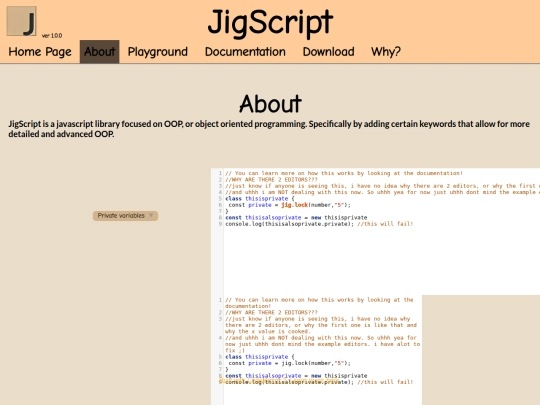Screen dimensions: 540x405
Task: Navigate to the Download page
Action: pyautogui.click(x=329, y=52)
